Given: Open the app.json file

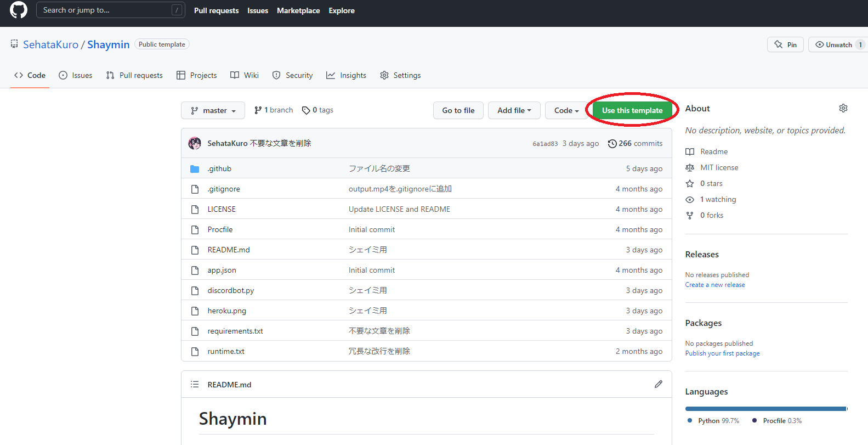Looking at the screenshot, I should point(222,270).
